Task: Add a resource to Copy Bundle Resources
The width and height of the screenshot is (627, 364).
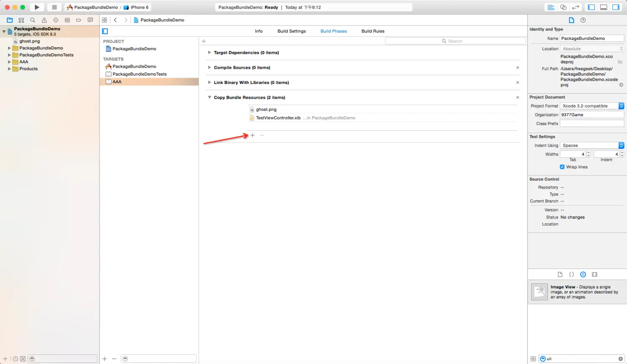Action: pos(252,135)
